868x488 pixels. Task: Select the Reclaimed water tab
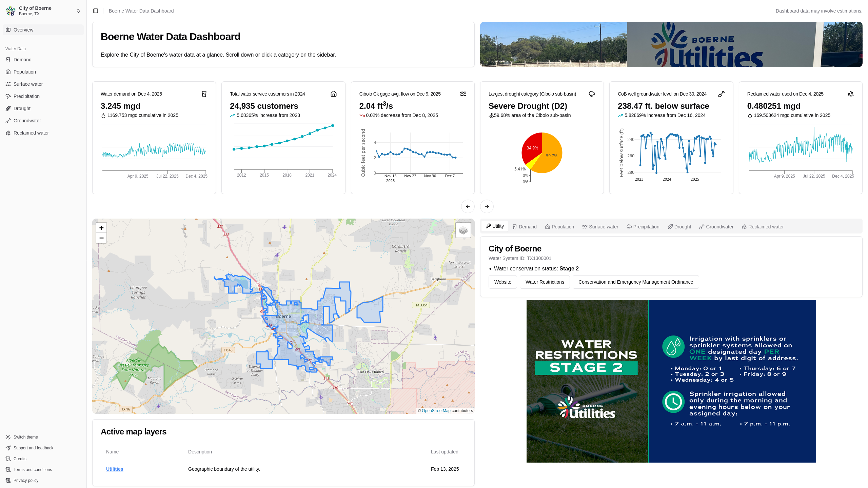pos(763,227)
